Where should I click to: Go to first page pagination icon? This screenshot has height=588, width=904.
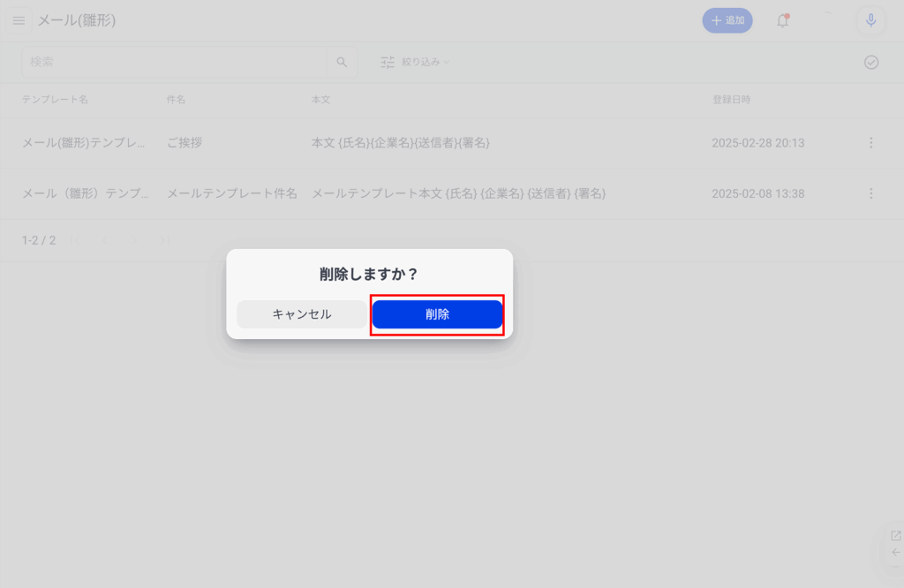coord(75,240)
